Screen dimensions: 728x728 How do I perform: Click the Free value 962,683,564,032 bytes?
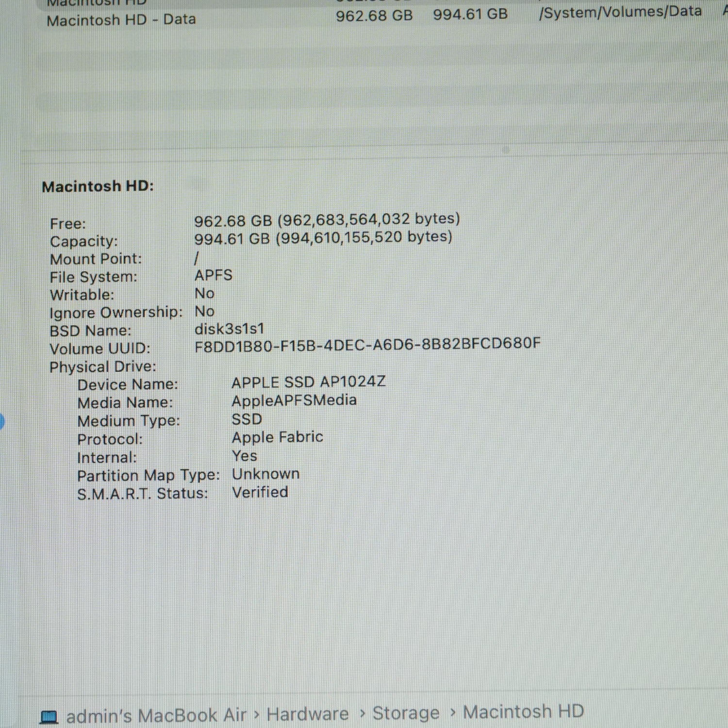pyautogui.click(x=327, y=220)
